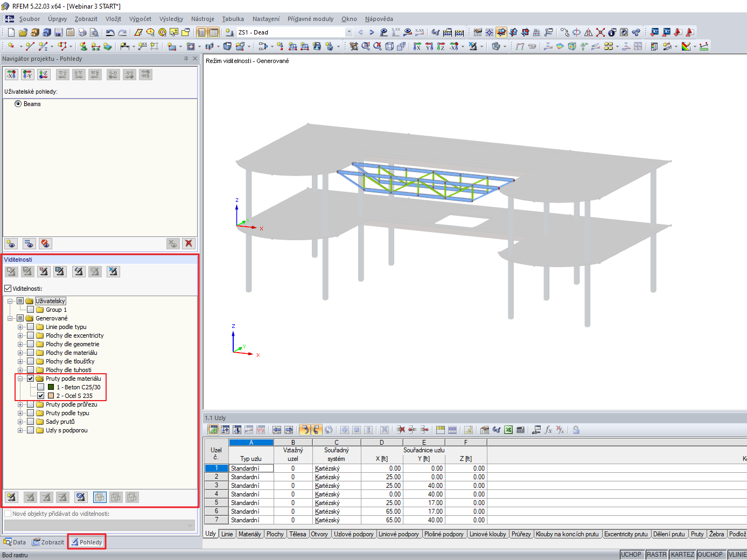The image size is (747, 560).
Task: Select the X coordinate cell of node 2
Action: pyautogui.click(x=382, y=477)
